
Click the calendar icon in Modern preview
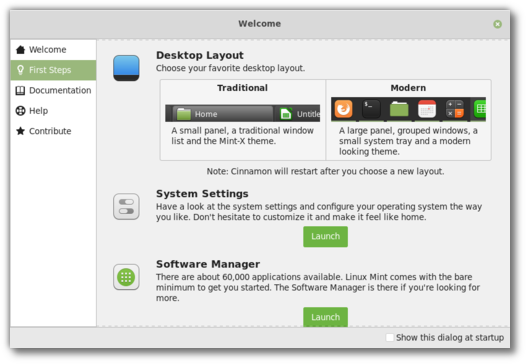(427, 109)
